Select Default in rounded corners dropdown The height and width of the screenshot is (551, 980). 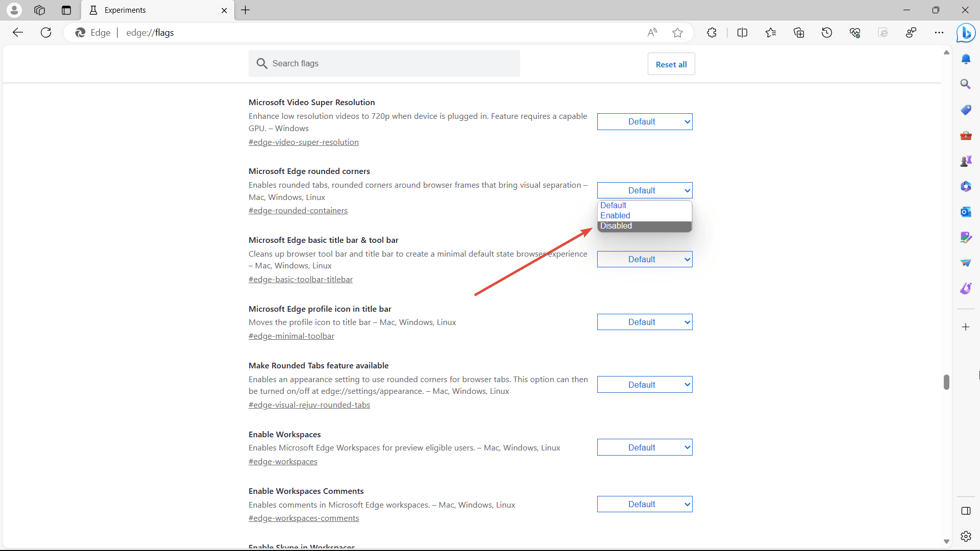coord(643,205)
